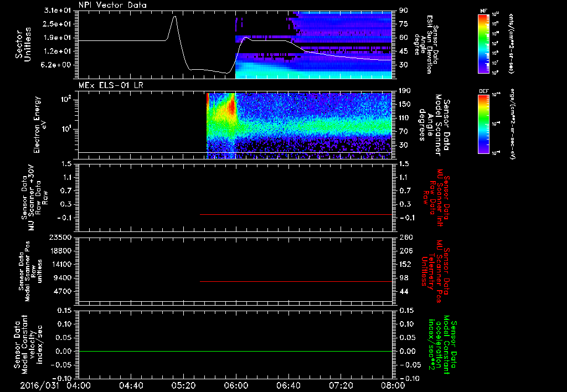The width and height of the screenshot is (567, 392).
Task: Click the 07:20 time axis label
Action: [341, 385]
